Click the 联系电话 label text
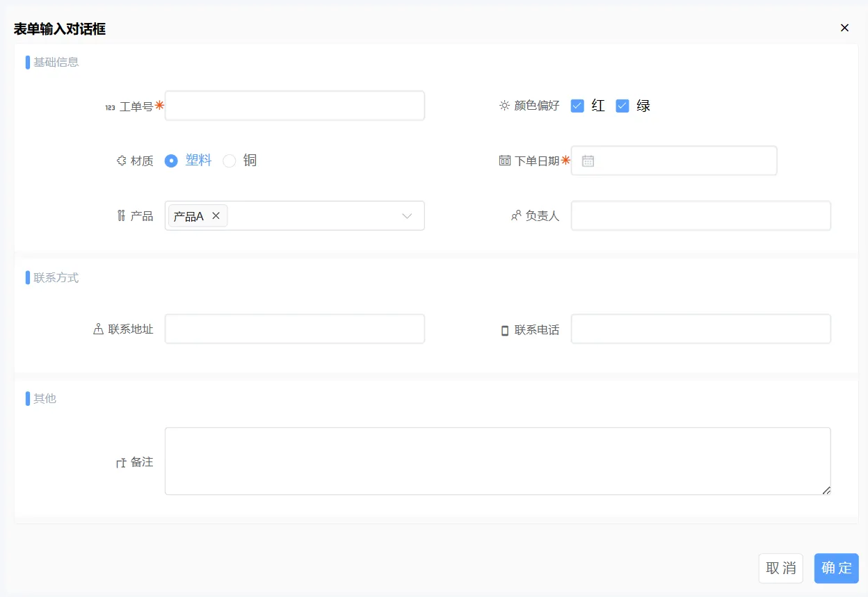The height and width of the screenshot is (597, 868). click(537, 329)
